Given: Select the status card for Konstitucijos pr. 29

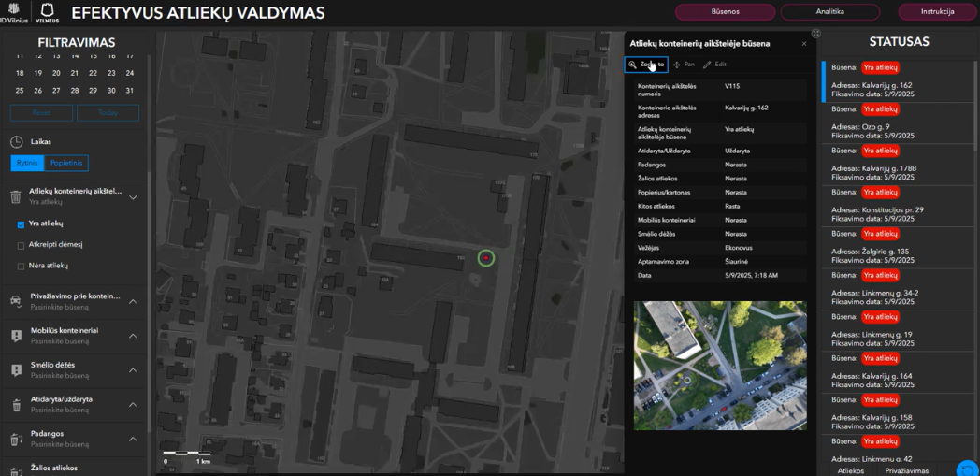Looking at the screenshot, I should tap(897, 206).
